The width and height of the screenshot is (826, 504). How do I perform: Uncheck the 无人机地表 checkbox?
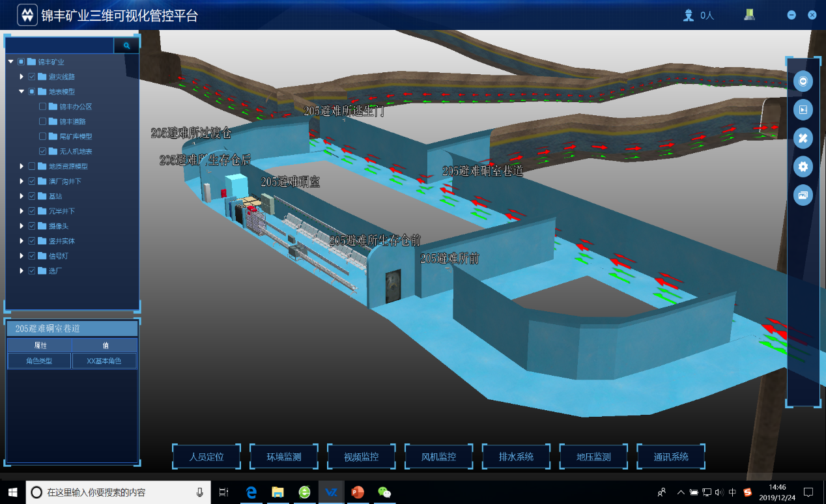(43, 152)
